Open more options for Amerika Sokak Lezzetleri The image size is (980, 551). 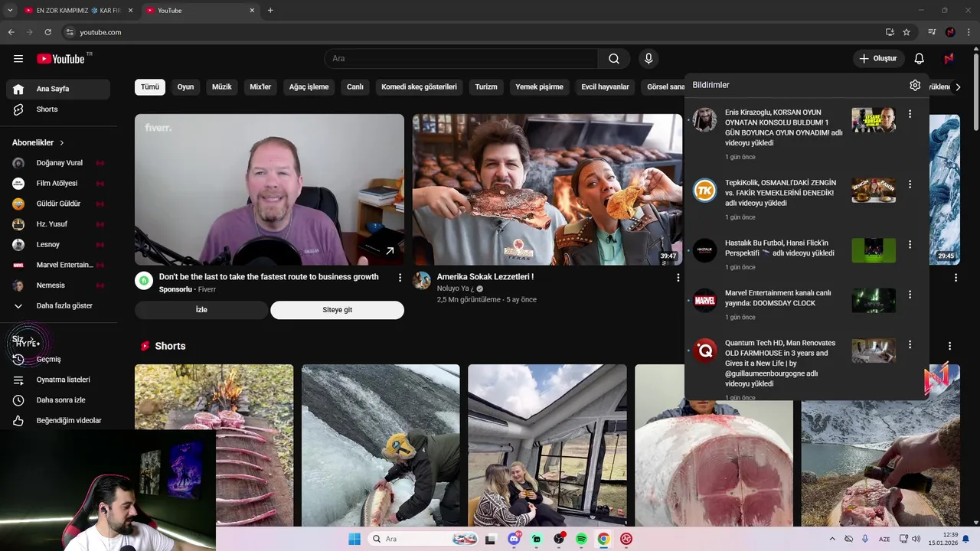[678, 278]
